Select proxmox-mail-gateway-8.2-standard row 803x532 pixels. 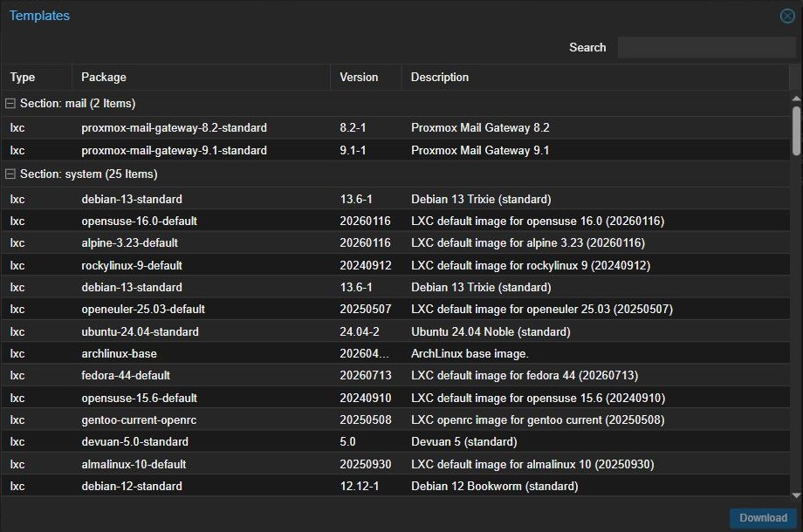click(395, 127)
